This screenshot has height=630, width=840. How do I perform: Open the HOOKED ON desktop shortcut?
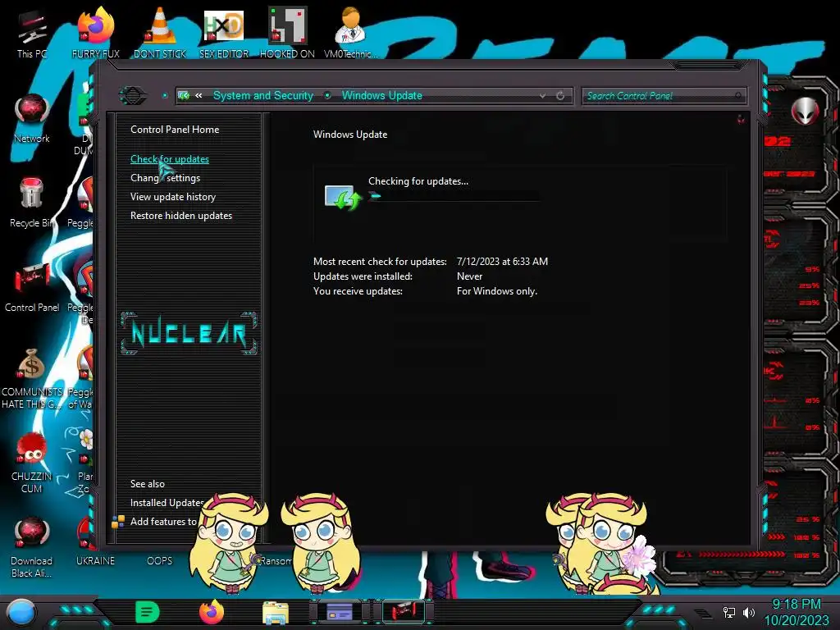click(287, 32)
